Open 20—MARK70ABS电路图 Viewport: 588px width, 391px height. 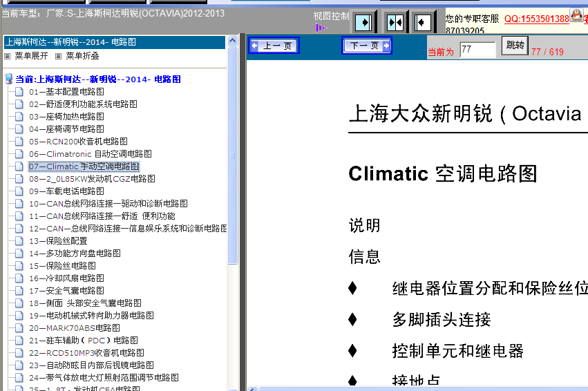pyautogui.click(x=74, y=328)
